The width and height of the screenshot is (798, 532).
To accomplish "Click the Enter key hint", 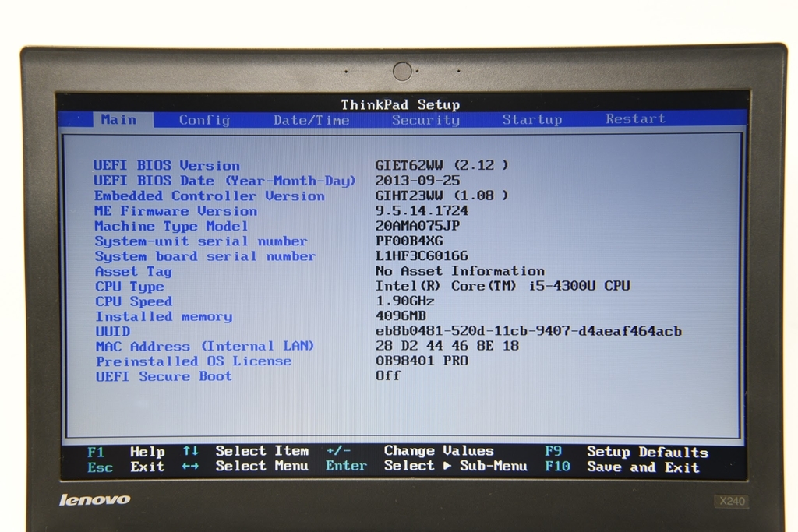I will coord(346,466).
